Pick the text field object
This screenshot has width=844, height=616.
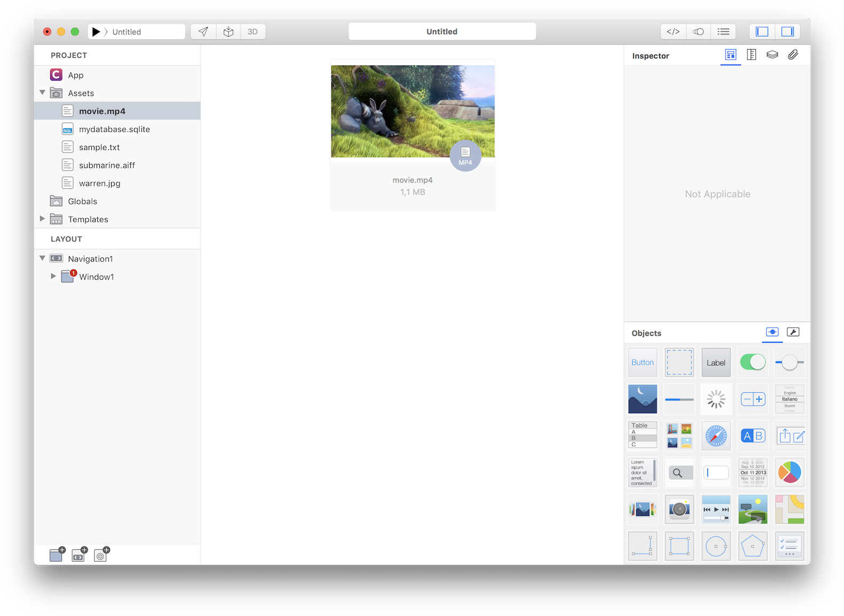(x=716, y=472)
